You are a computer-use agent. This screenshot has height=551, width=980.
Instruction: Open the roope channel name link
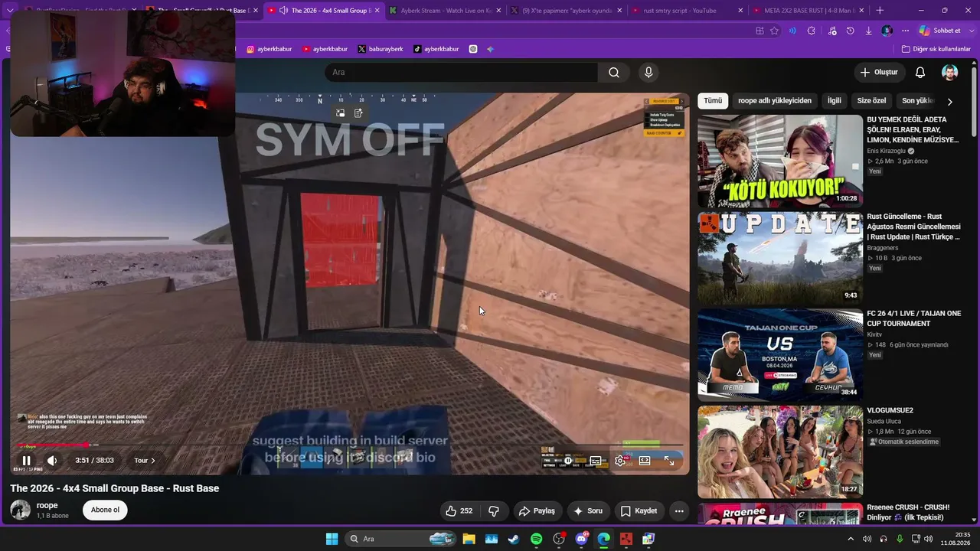click(x=47, y=505)
